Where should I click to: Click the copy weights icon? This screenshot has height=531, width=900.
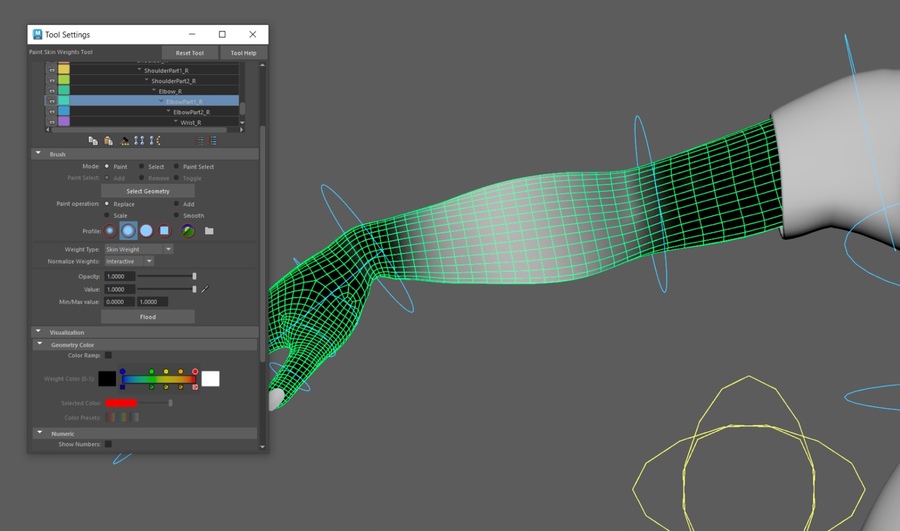(93, 141)
